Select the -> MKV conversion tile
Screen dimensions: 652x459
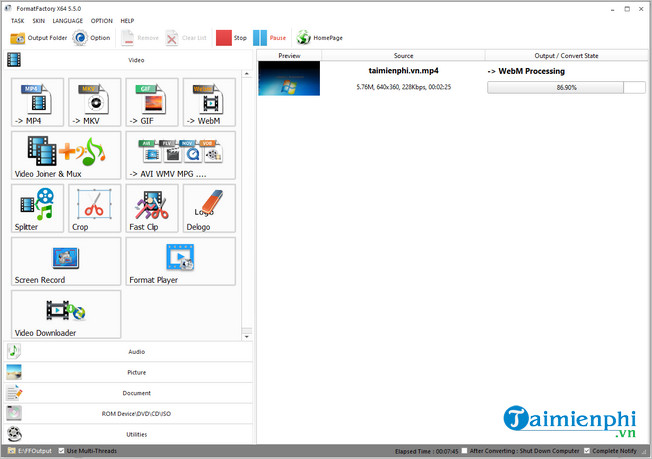[x=95, y=102]
